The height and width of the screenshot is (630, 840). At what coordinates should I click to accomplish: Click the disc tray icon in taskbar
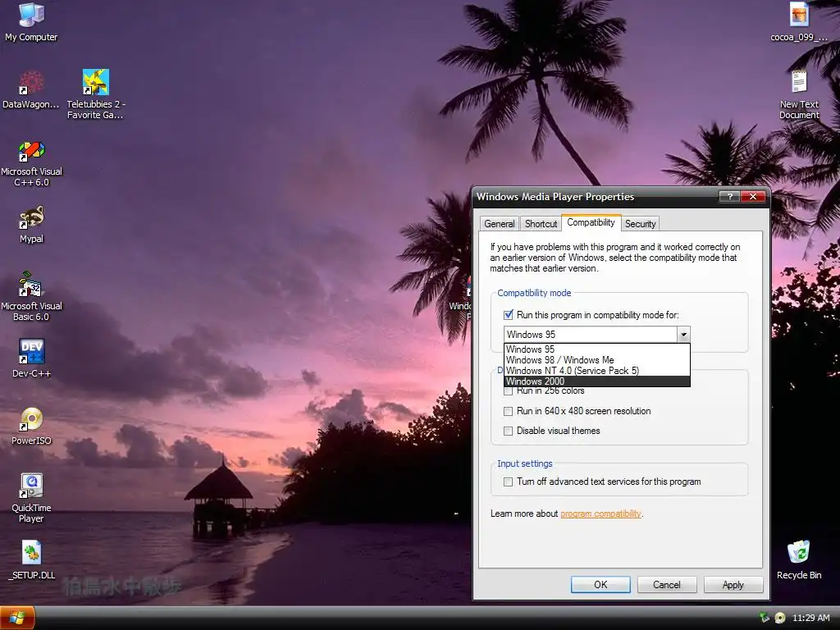(781, 618)
